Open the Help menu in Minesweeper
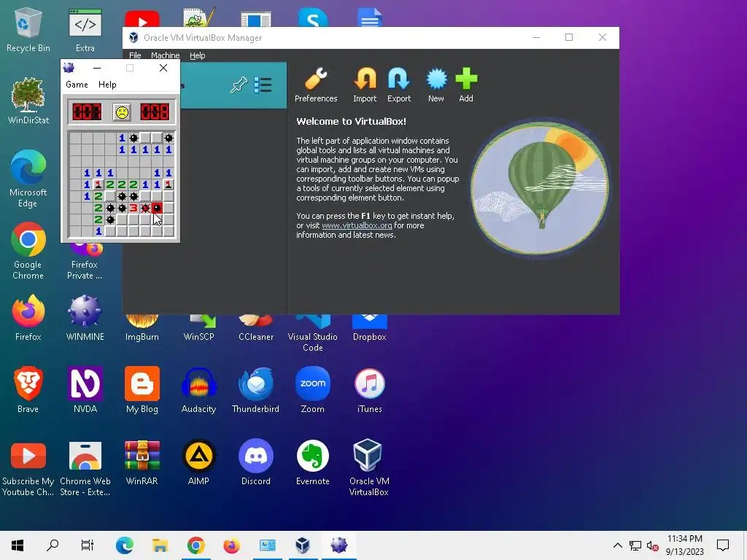This screenshot has width=747, height=560. tap(107, 85)
